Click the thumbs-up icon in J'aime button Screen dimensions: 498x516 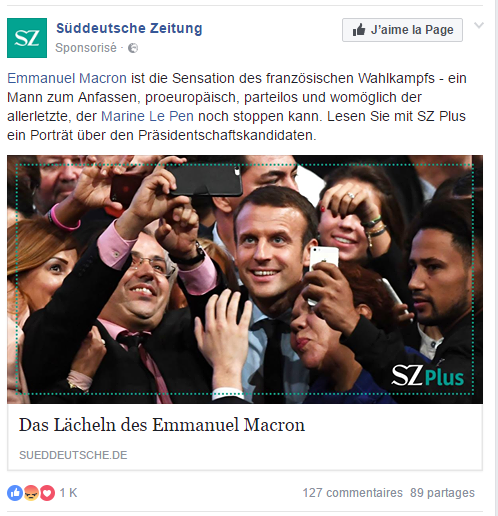[359, 30]
